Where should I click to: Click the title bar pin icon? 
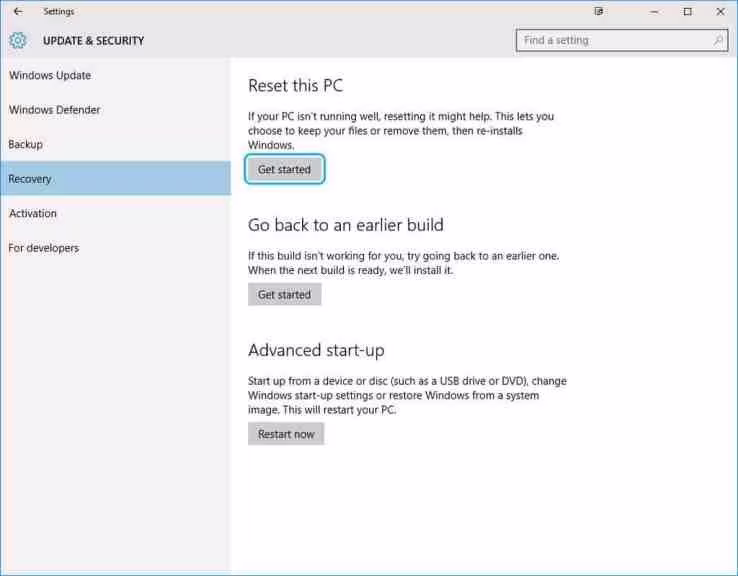(599, 11)
